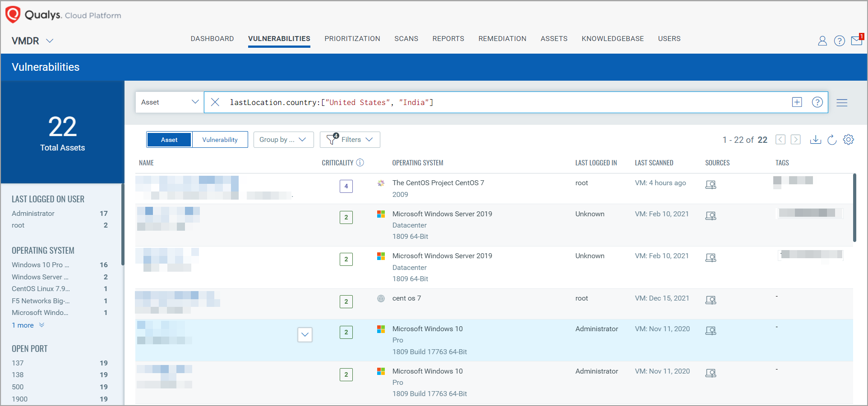Viewport: 868px width, 406px height.
Task: Click criticality score 4 badge
Action: pyautogui.click(x=346, y=186)
